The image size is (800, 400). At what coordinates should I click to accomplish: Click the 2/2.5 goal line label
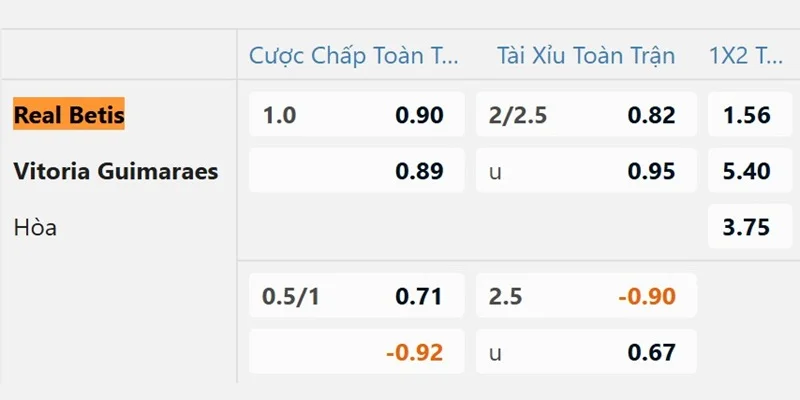click(518, 115)
